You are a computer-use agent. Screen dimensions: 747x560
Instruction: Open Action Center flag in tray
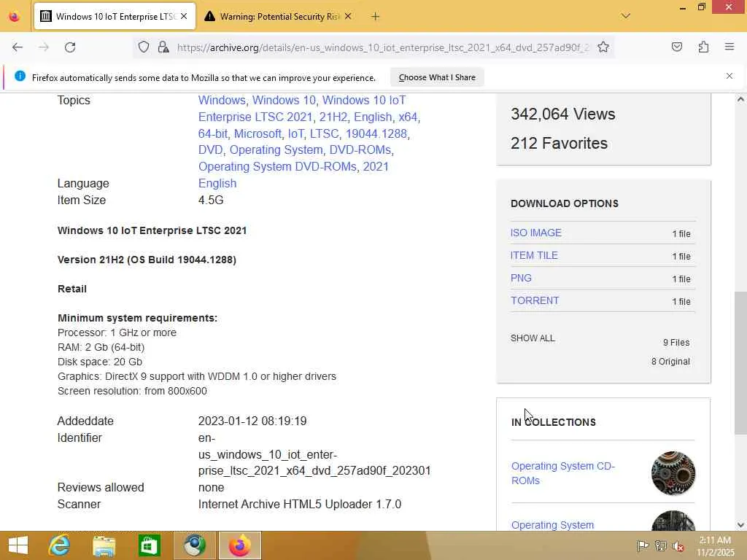click(642, 545)
